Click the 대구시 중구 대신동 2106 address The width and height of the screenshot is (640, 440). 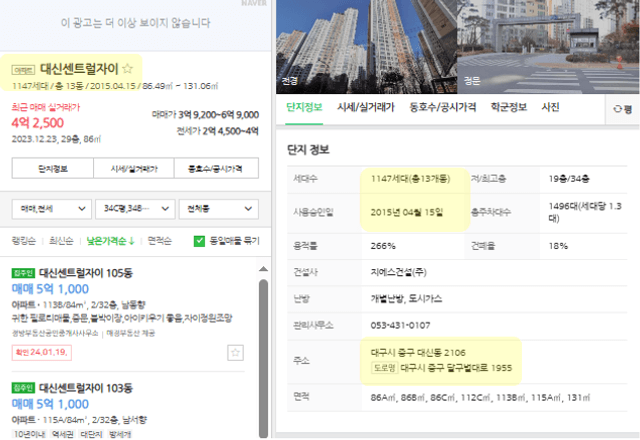click(418, 352)
